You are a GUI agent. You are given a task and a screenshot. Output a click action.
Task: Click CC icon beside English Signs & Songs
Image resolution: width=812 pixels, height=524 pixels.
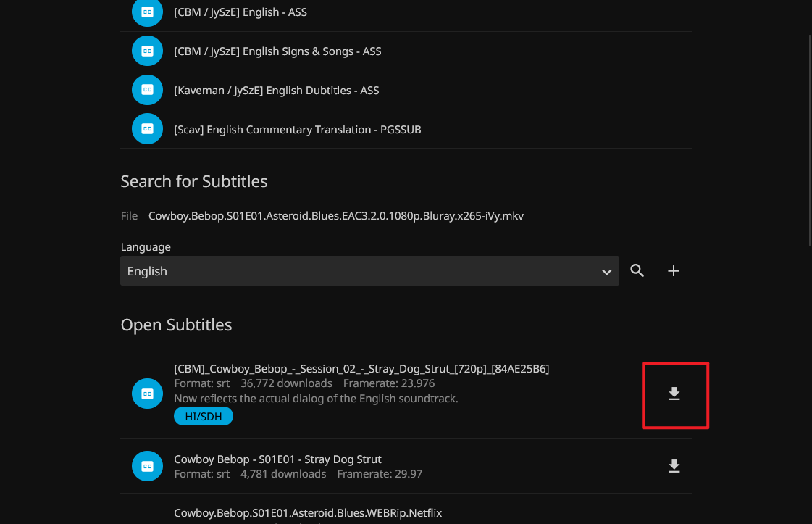pyautogui.click(x=147, y=51)
